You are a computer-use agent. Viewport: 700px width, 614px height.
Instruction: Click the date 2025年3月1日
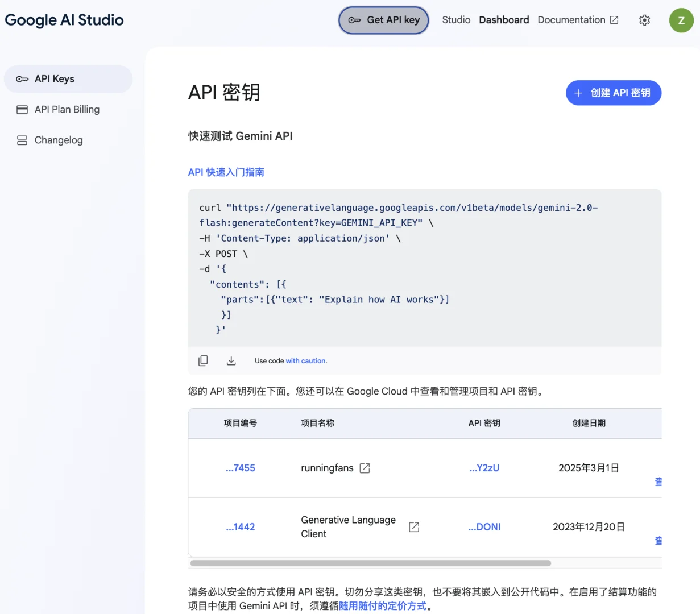589,468
